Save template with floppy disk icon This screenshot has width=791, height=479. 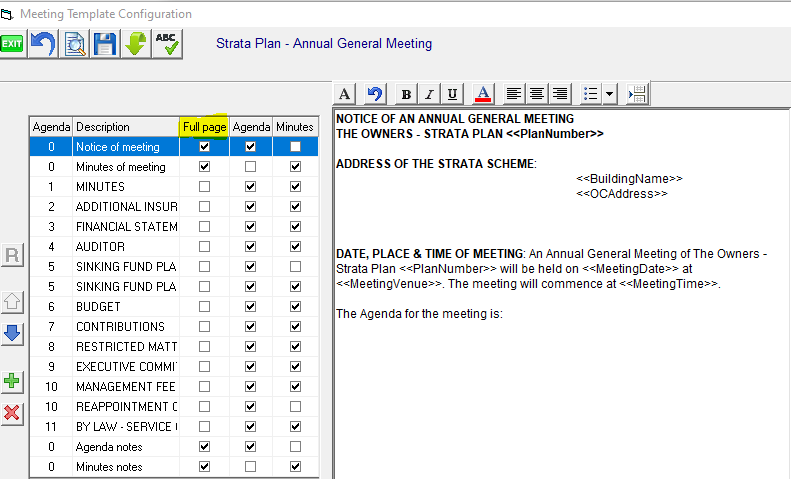coord(105,44)
